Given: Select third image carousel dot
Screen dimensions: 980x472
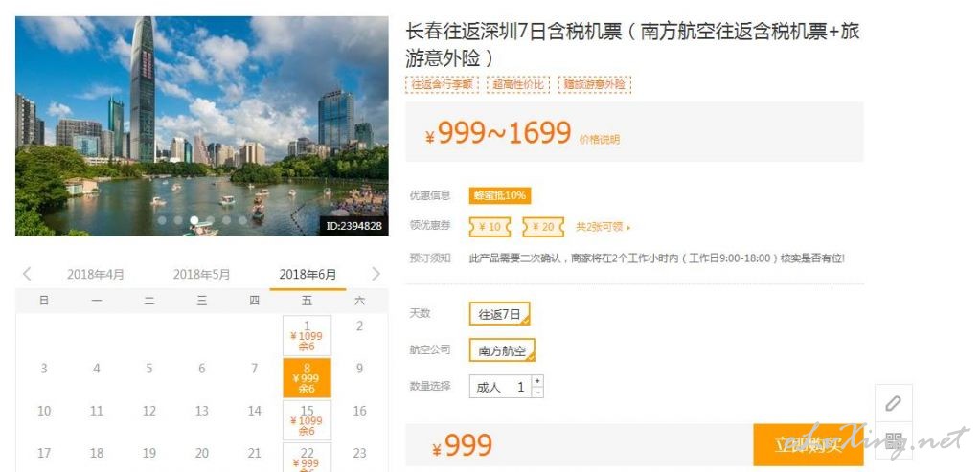Looking at the screenshot, I should 194,220.
